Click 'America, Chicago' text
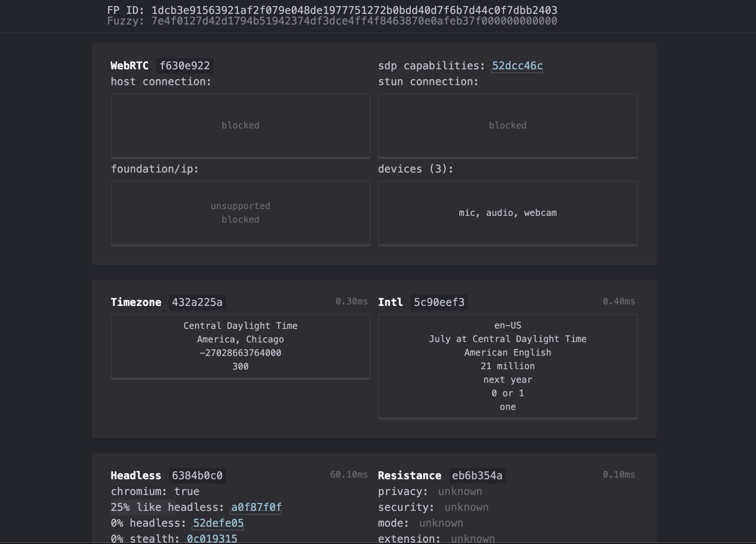 (x=240, y=339)
